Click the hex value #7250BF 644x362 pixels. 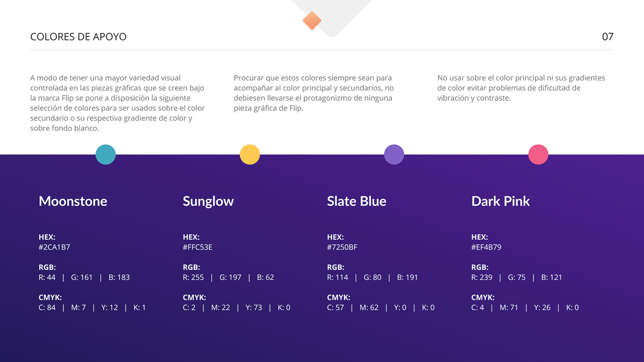pyautogui.click(x=342, y=247)
